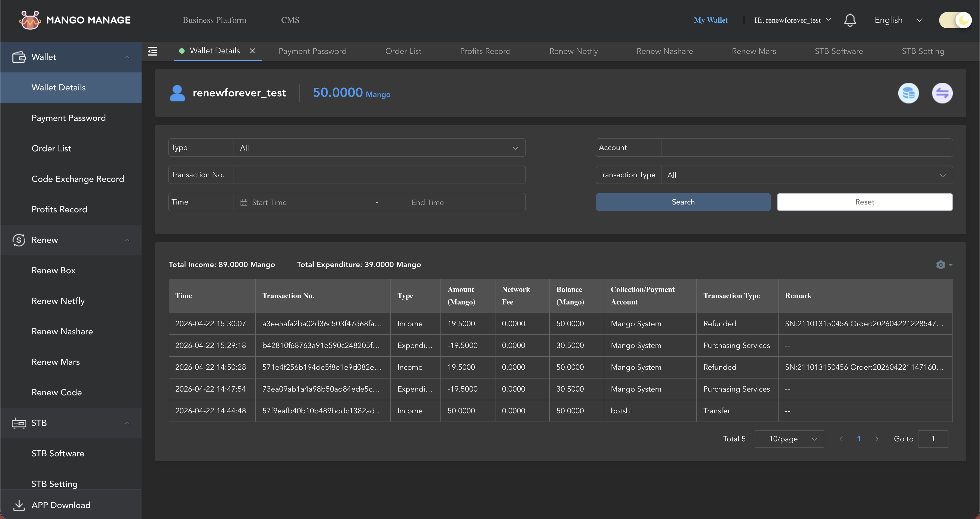Toggle the dark mode switch
980x519 pixels.
coord(955,20)
